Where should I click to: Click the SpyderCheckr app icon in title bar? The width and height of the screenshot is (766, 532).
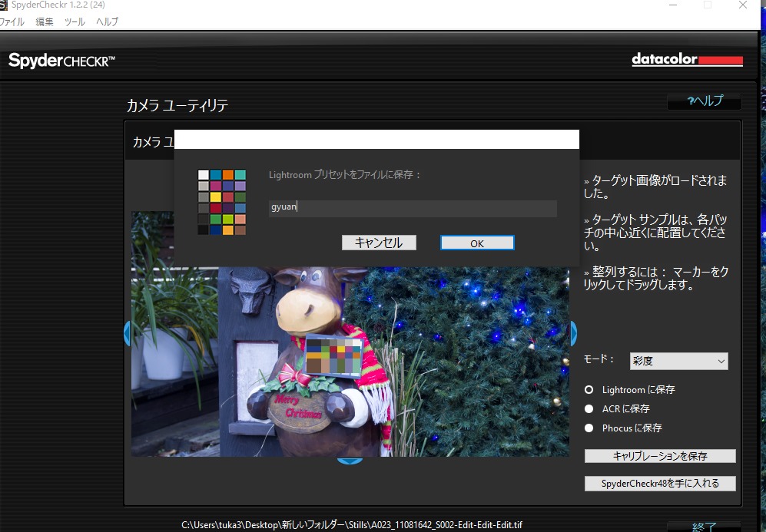[3, 5]
